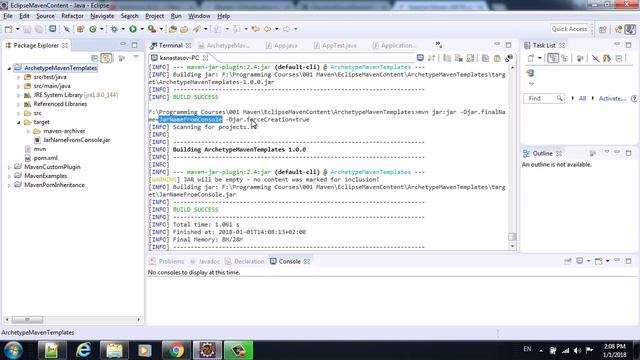Screen dimensions: 640x360
Task: Open the Navigate menu
Action: coord(102,16)
